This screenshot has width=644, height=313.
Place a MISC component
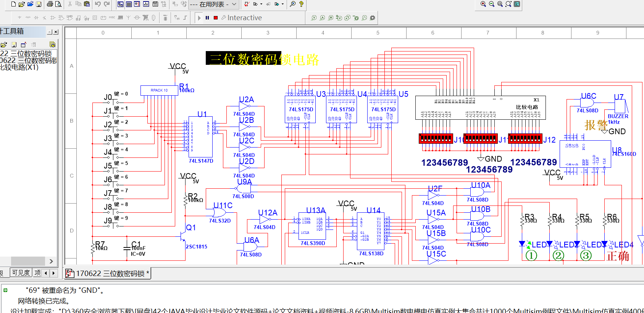pyautogui.click(x=112, y=18)
